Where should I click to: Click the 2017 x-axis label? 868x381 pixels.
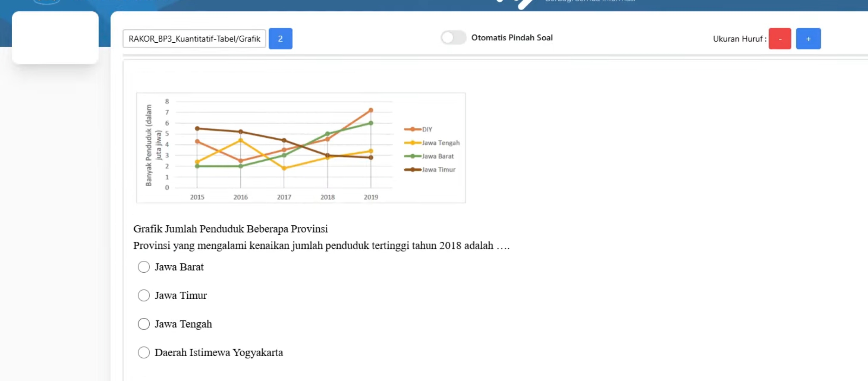coord(284,197)
